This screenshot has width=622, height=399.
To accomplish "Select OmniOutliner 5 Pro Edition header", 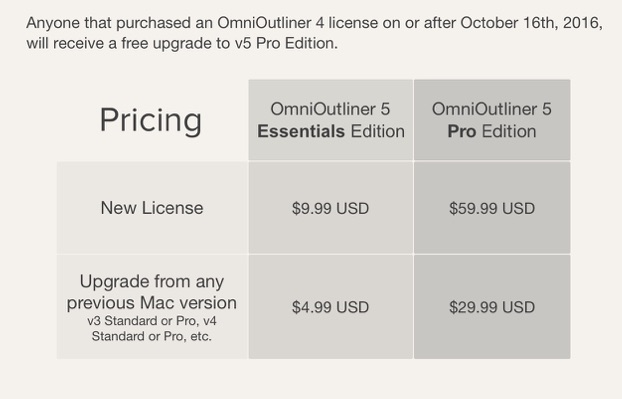I will (x=492, y=120).
